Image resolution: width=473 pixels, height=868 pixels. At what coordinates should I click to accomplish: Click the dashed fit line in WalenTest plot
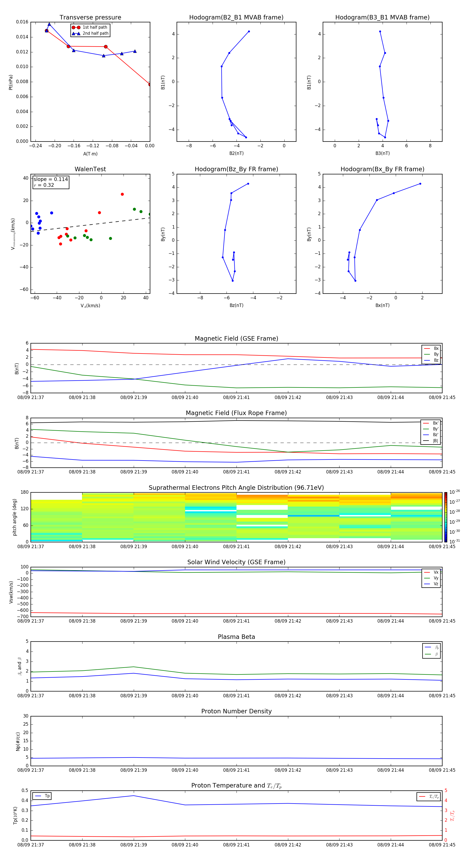[90, 224]
